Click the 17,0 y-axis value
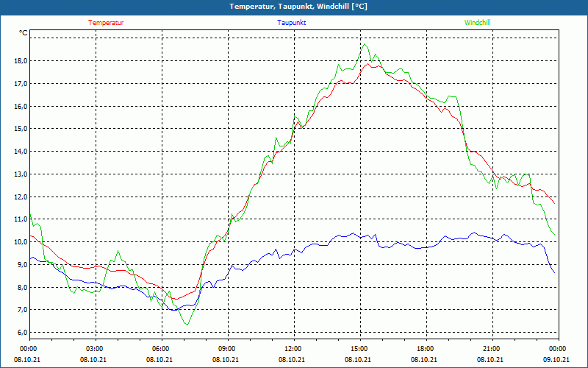Screen dimensions: 588x368 click(x=21, y=83)
